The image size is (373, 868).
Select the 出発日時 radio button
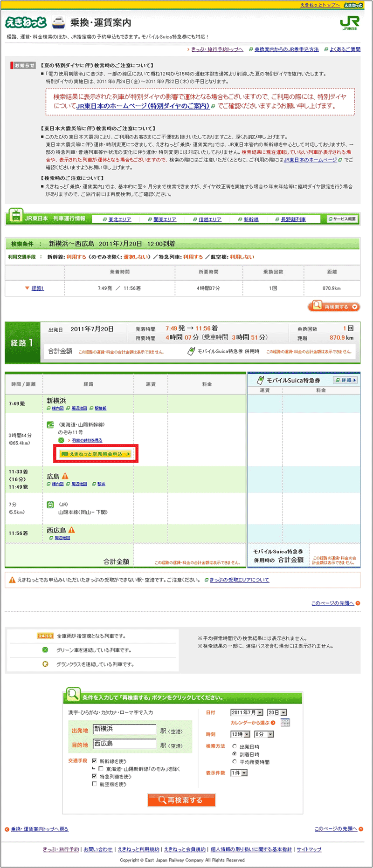[x=235, y=746]
